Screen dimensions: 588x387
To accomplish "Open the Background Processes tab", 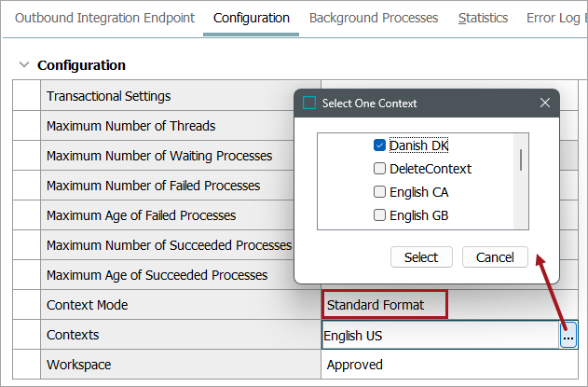I will (373, 18).
